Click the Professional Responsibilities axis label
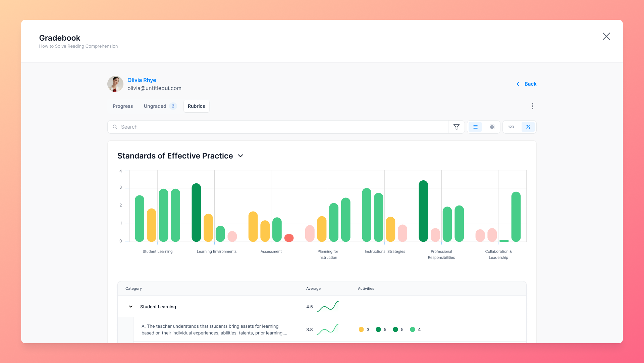This screenshot has width=644, height=363. (x=441, y=255)
